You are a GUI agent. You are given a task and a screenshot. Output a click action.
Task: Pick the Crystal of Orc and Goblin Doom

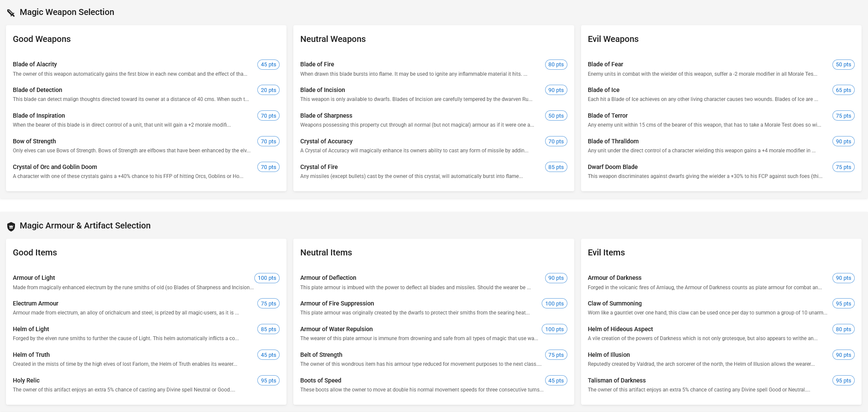tap(55, 167)
